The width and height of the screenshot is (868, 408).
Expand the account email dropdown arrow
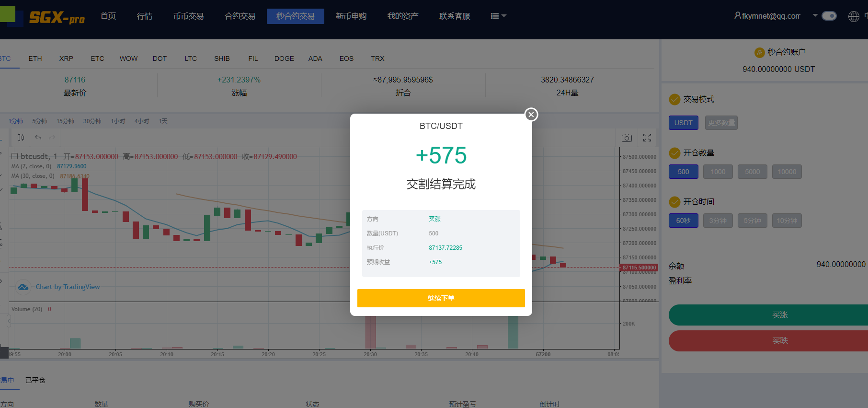815,15
